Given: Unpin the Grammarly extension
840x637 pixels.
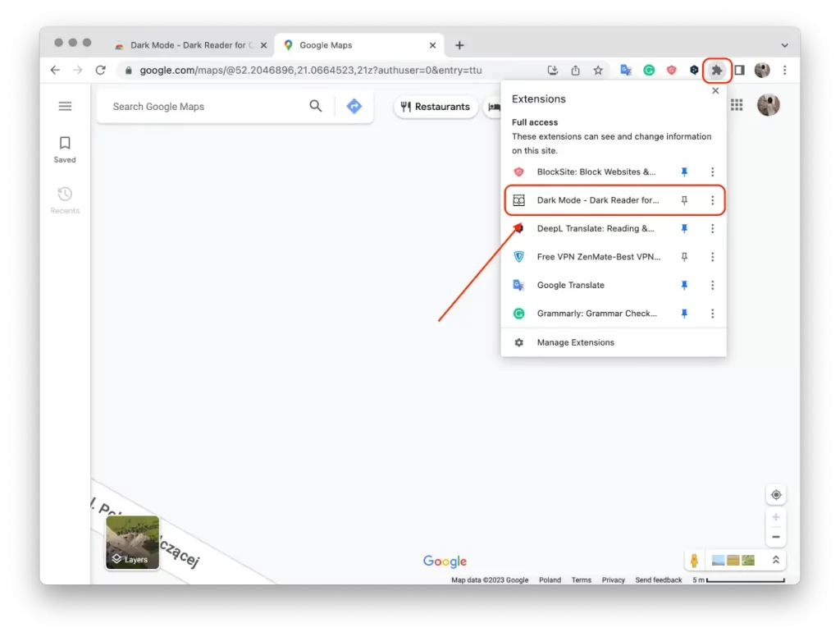Looking at the screenshot, I should 684,314.
